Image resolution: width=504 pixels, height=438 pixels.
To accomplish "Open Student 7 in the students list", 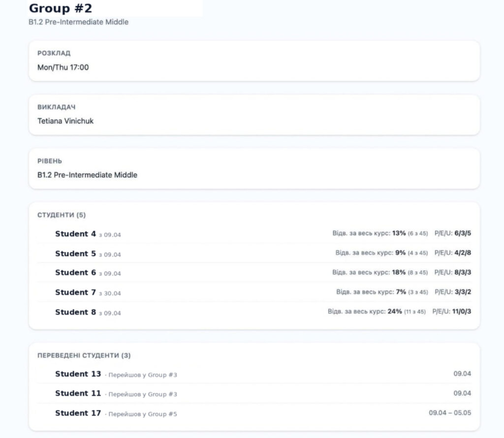I will pyautogui.click(x=75, y=292).
